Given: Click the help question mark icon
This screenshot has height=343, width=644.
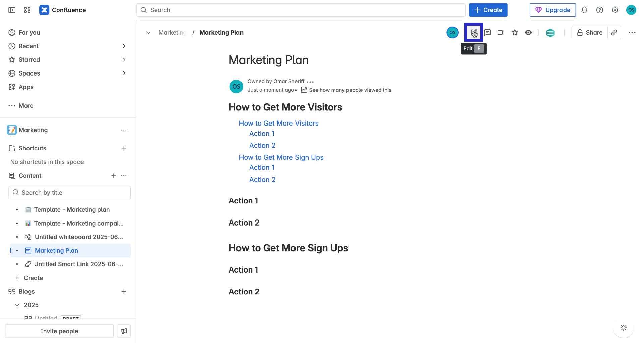Looking at the screenshot, I should (599, 10).
